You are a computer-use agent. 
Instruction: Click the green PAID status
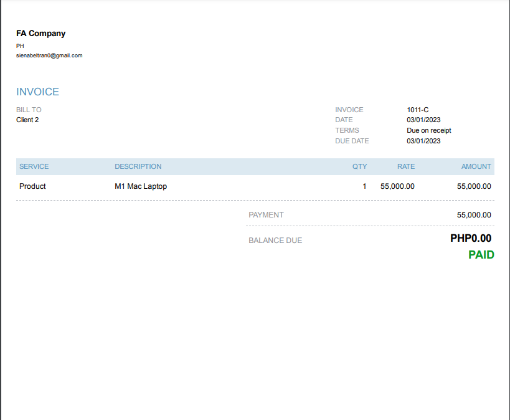pyautogui.click(x=481, y=255)
